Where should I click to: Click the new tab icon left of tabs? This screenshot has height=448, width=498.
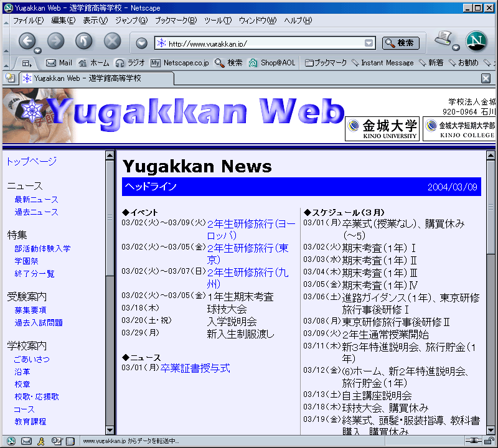pos(10,78)
